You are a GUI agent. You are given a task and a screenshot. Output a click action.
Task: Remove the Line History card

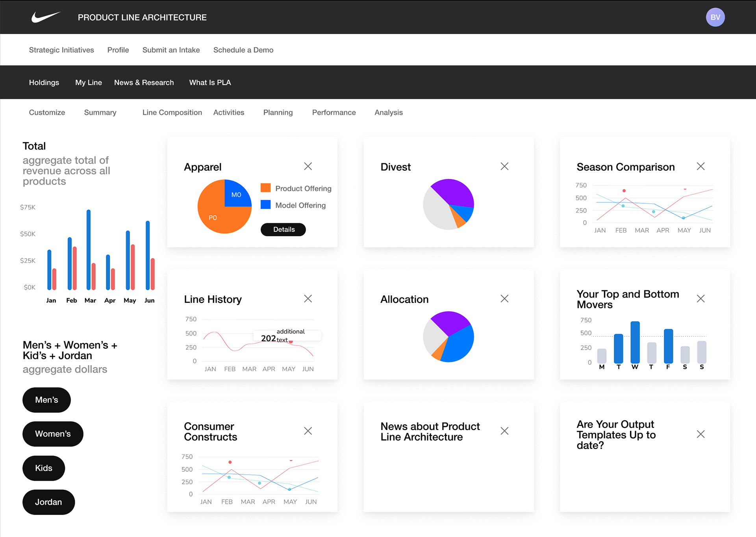coord(308,299)
